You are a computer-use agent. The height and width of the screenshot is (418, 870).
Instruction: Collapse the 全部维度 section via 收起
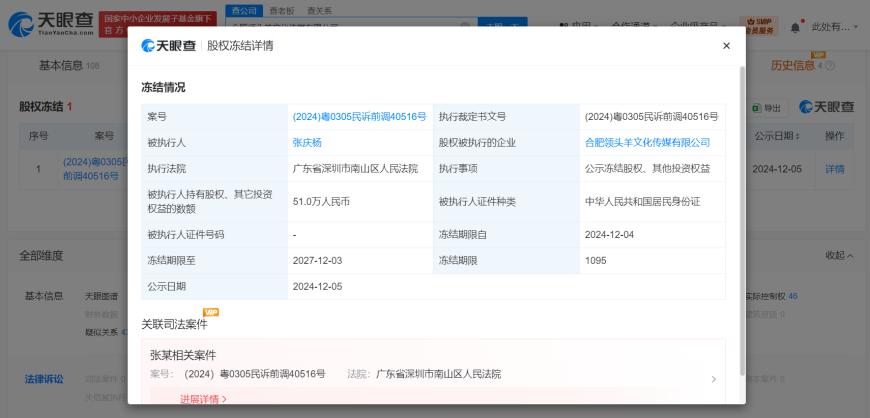point(839,256)
